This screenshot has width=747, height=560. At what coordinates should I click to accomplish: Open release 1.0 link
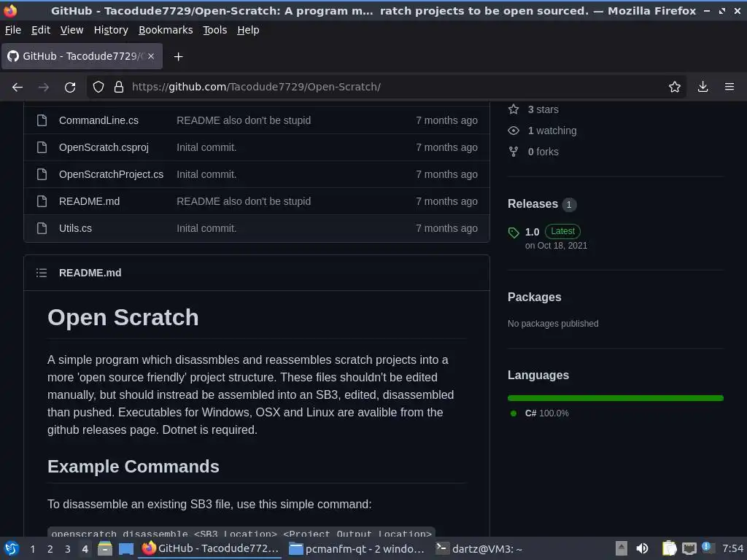click(x=532, y=232)
